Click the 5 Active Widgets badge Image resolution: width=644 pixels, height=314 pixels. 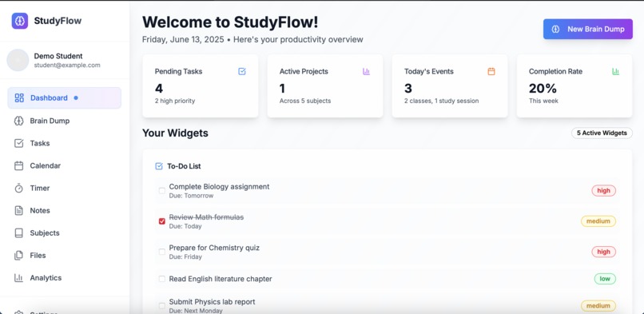click(602, 133)
